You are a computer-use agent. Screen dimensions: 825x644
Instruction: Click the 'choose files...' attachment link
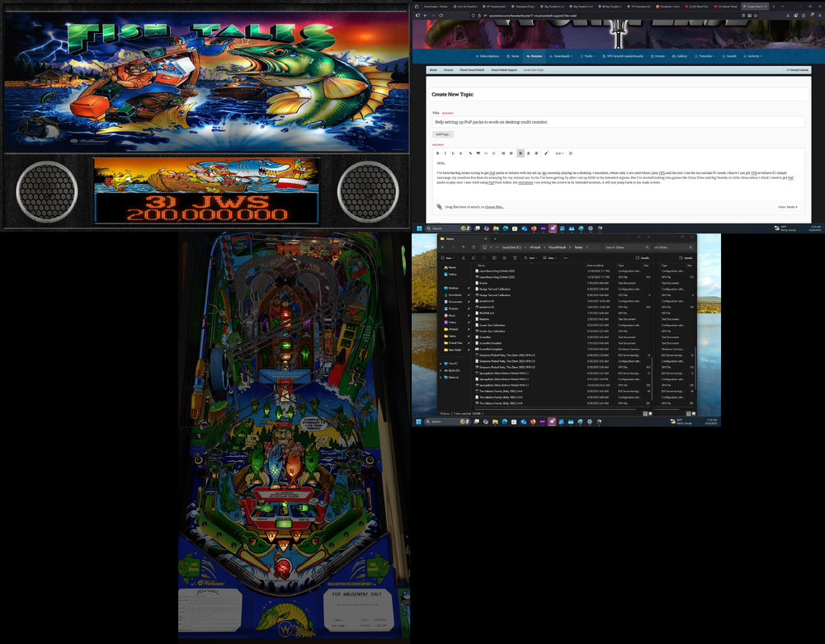[494, 207]
